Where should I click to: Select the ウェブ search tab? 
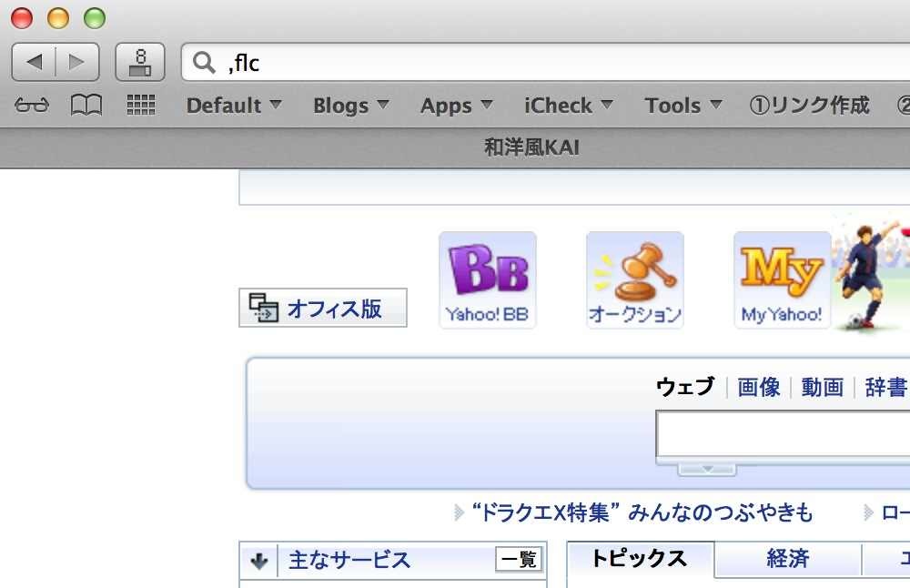pyautogui.click(x=685, y=387)
